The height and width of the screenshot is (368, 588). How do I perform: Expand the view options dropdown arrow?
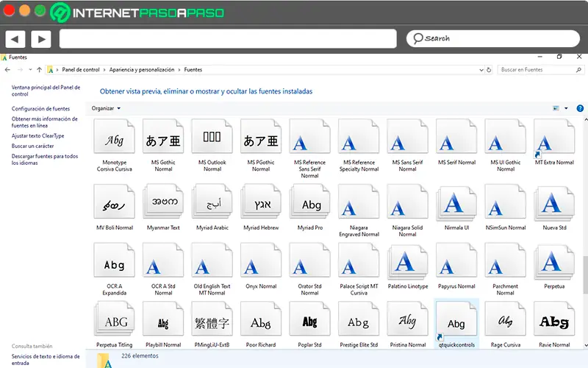tap(566, 108)
